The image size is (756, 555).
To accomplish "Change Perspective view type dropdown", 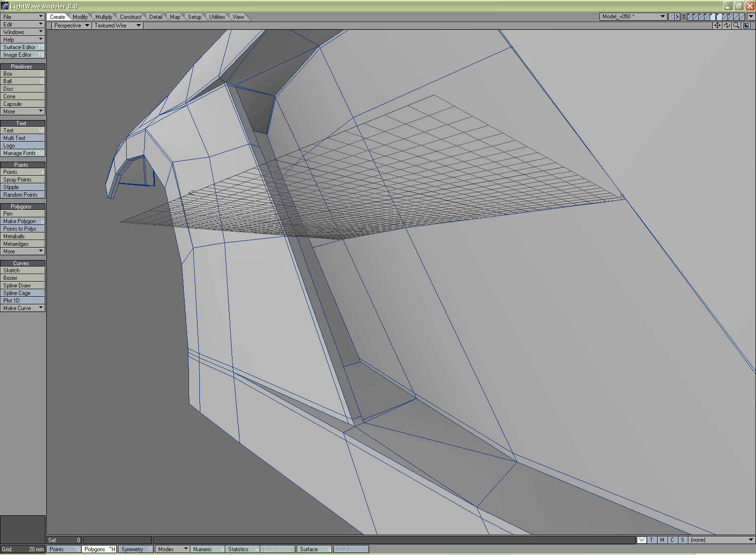I will [71, 26].
